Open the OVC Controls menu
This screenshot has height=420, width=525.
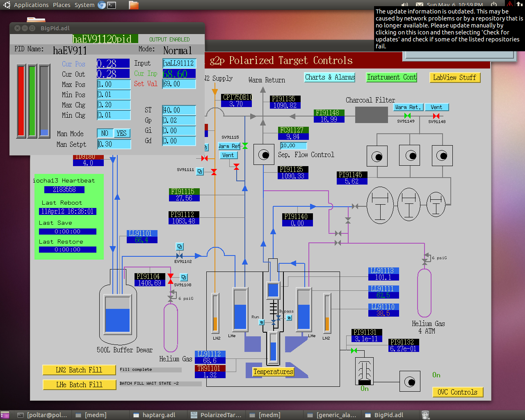[x=458, y=392]
